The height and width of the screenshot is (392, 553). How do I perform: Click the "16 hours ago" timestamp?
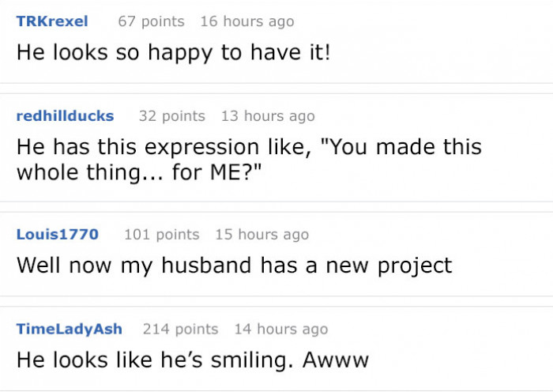pos(246,21)
